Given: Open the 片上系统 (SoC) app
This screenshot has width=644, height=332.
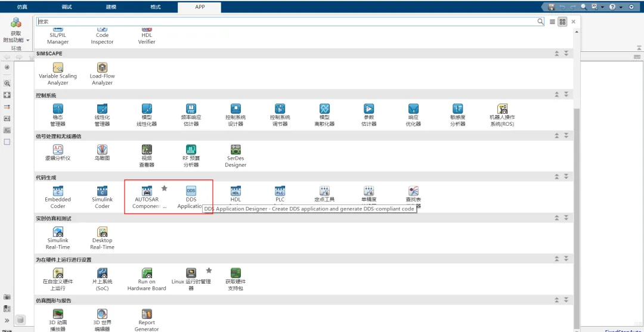Looking at the screenshot, I should pyautogui.click(x=103, y=278).
